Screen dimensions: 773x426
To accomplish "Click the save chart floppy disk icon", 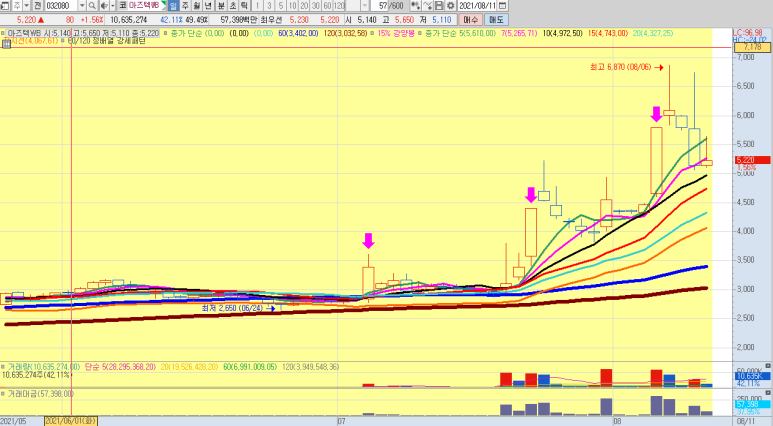I will point(439,6).
